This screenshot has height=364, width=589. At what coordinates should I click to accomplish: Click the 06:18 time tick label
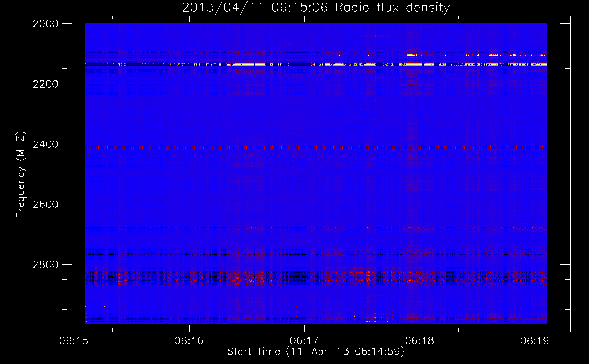pyautogui.click(x=420, y=341)
